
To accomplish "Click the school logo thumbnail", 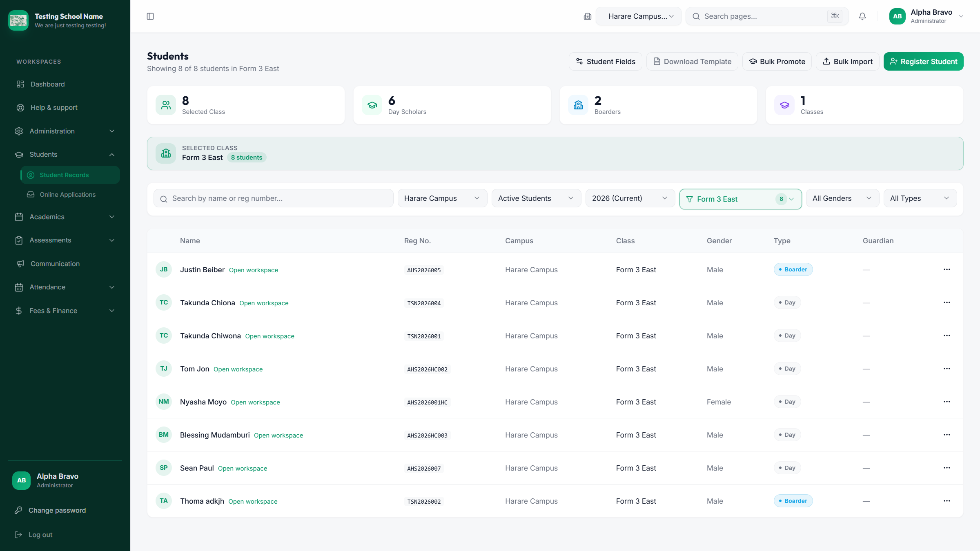I will pos(18,20).
